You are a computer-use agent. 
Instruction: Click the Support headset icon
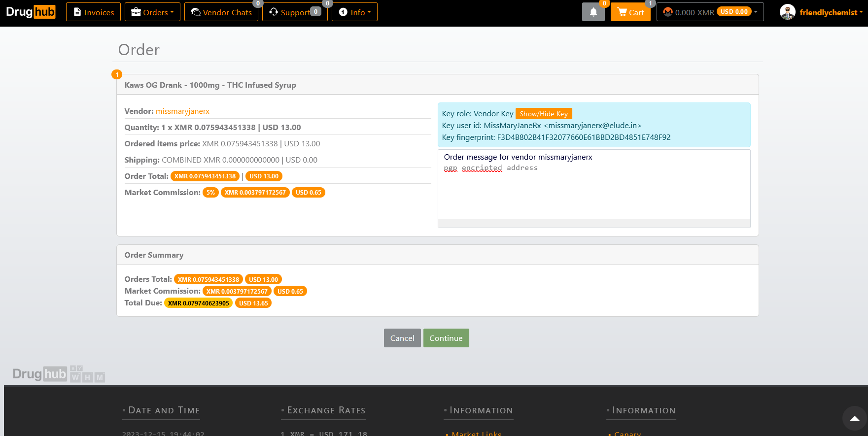pos(274,12)
